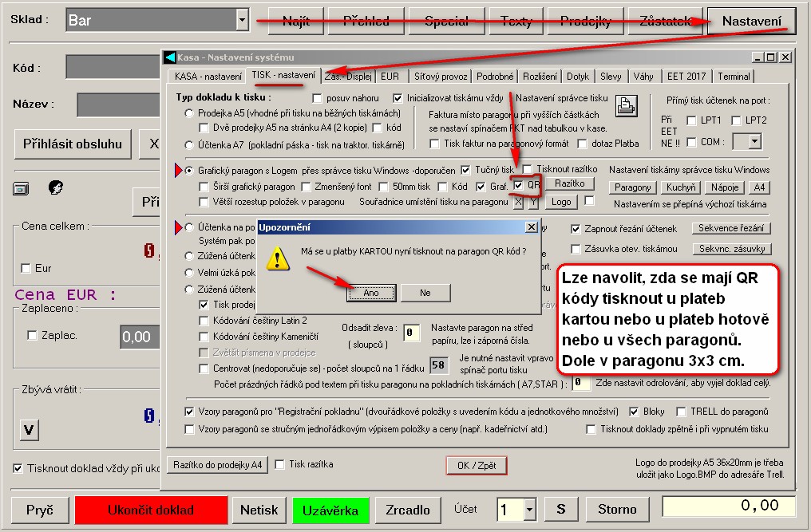The height and width of the screenshot is (532, 811).
Task: Open the Sklad dropdown showing Bar
Action: click(243, 20)
